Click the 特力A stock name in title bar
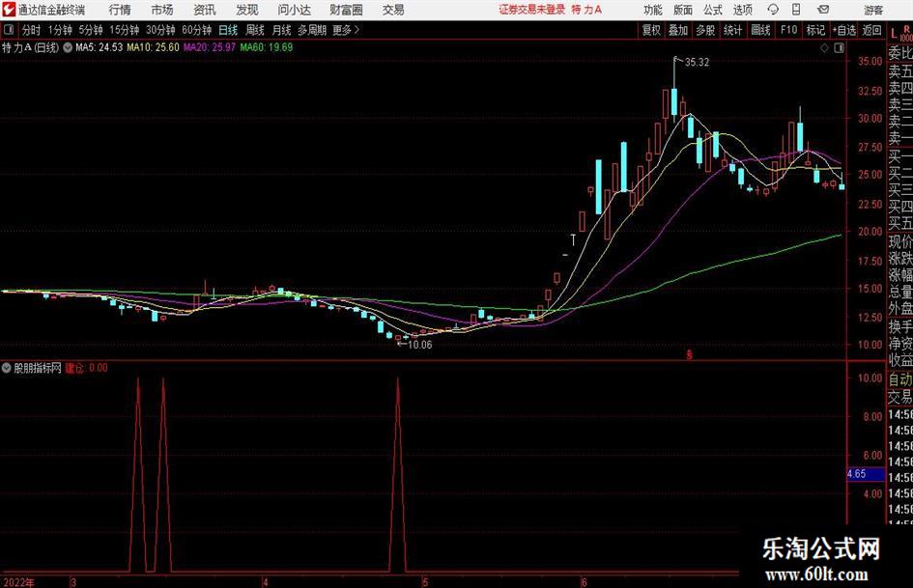The width and height of the screenshot is (913, 588). (x=587, y=10)
